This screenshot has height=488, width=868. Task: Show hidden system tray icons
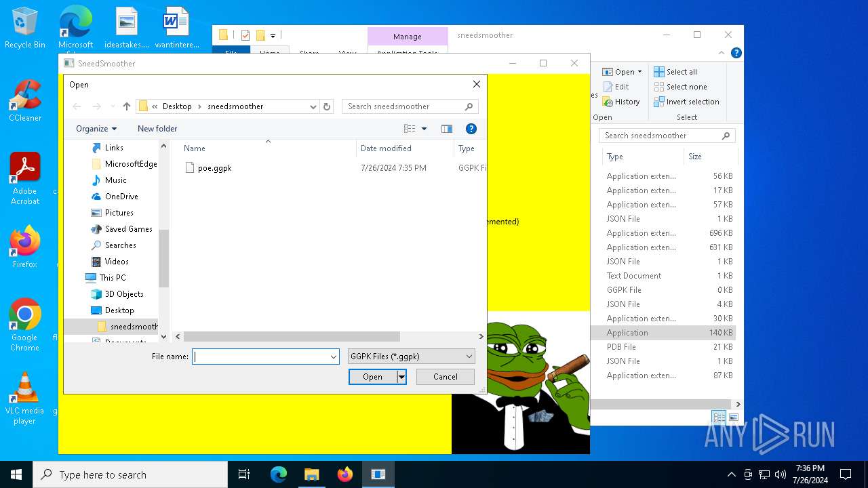[x=731, y=474]
